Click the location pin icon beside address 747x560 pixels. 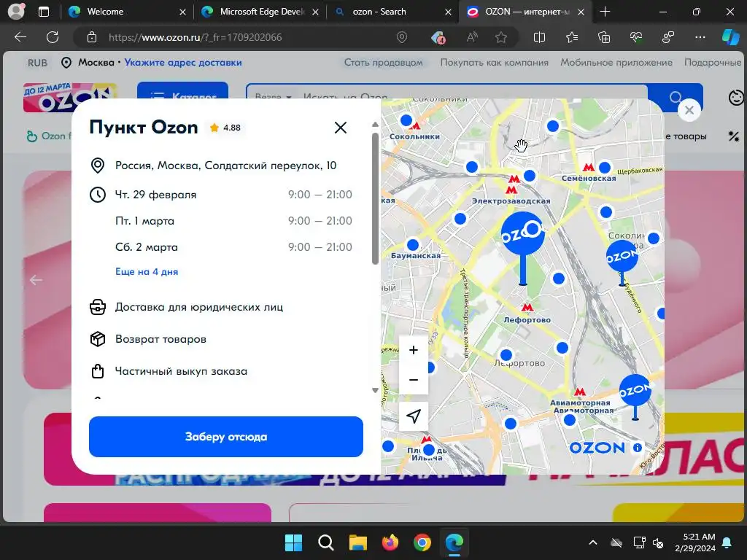pos(98,166)
